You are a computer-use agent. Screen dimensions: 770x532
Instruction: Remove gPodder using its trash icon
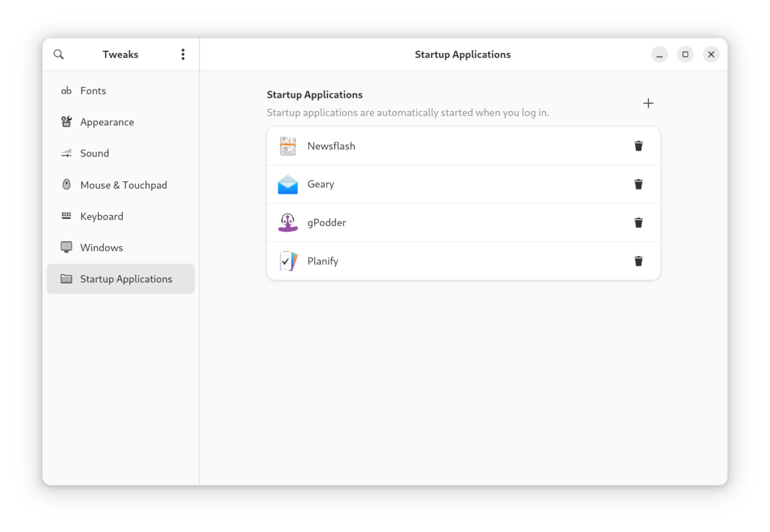639,222
